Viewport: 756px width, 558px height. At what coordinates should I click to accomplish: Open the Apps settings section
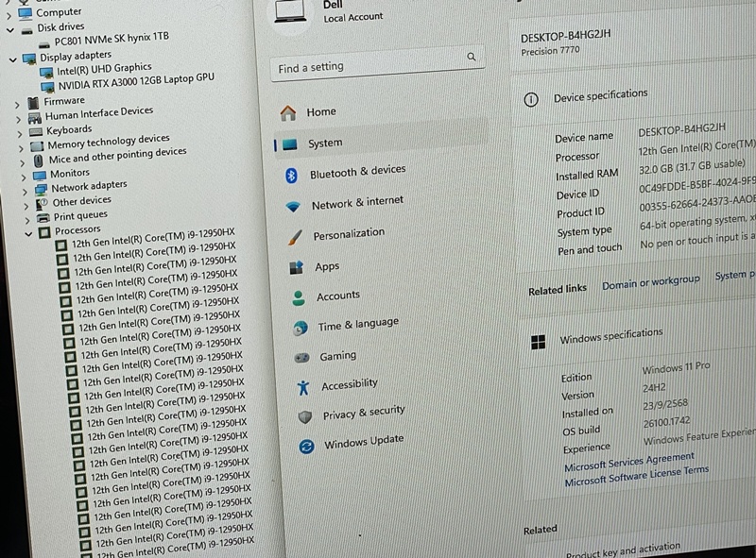(327, 267)
